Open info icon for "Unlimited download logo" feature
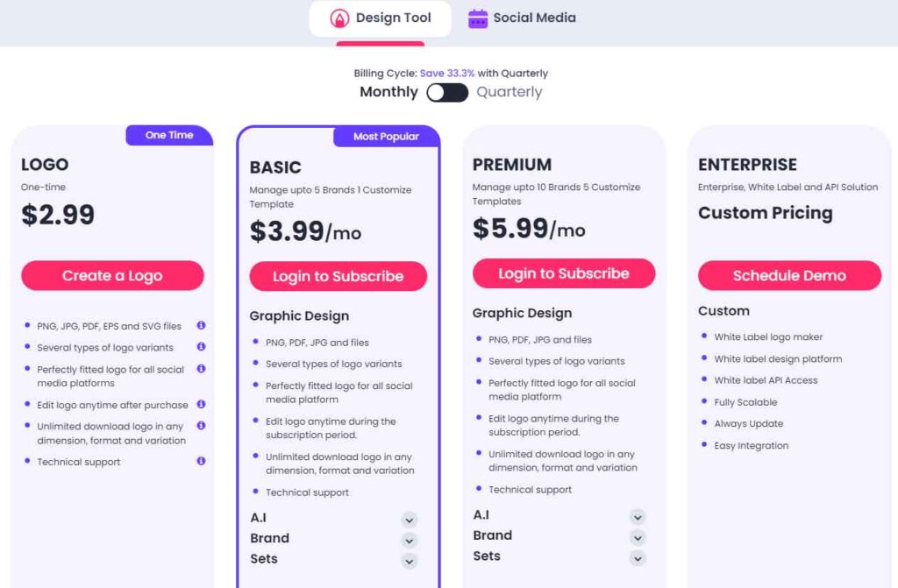This screenshot has width=898, height=588. [201, 427]
